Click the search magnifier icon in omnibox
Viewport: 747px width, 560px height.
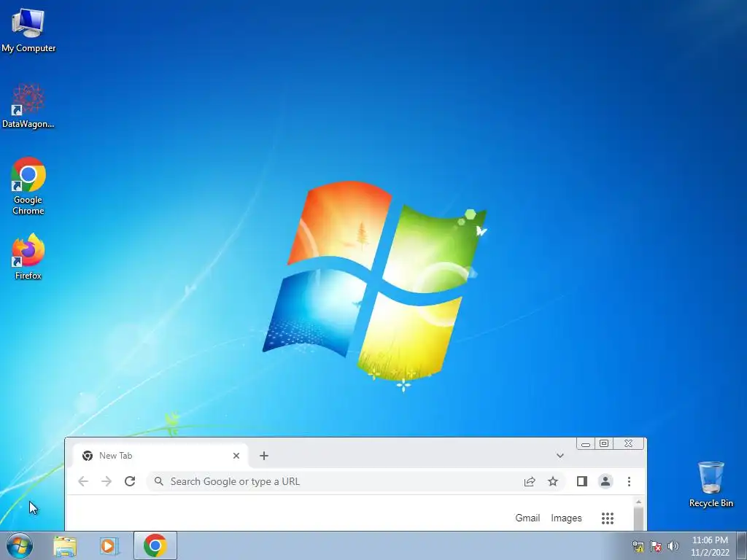click(x=158, y=481)
